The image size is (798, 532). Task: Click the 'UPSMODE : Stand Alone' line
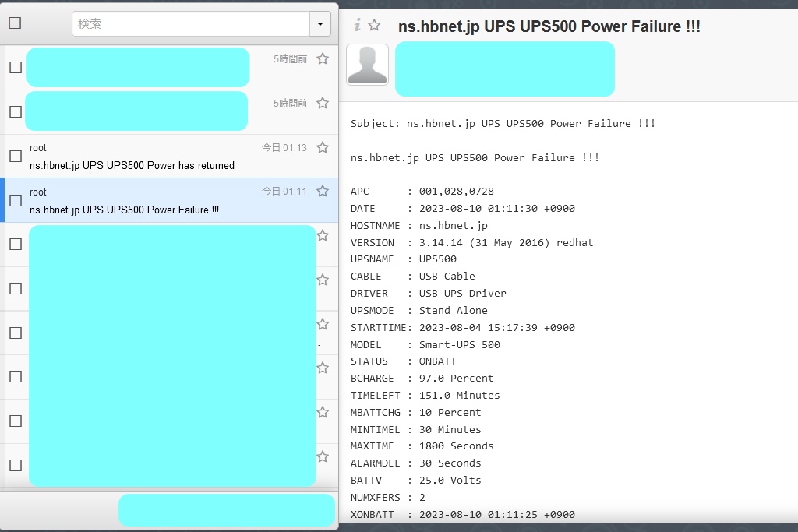[x=418, y=310]
